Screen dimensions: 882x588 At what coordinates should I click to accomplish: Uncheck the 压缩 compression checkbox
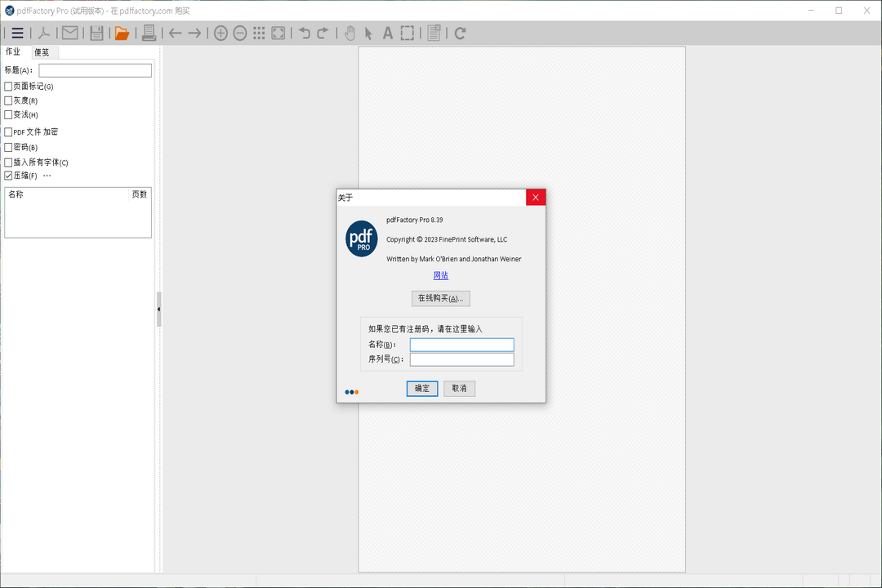9,176
